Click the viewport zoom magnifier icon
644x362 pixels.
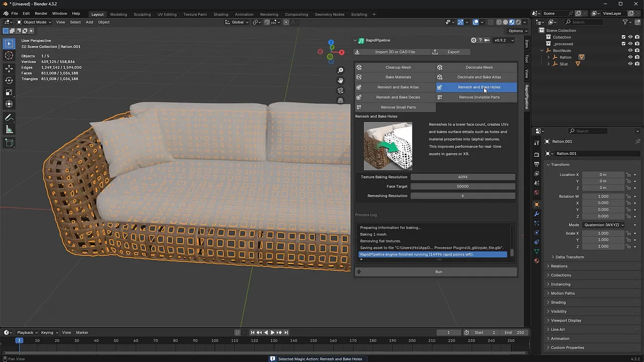341,70
